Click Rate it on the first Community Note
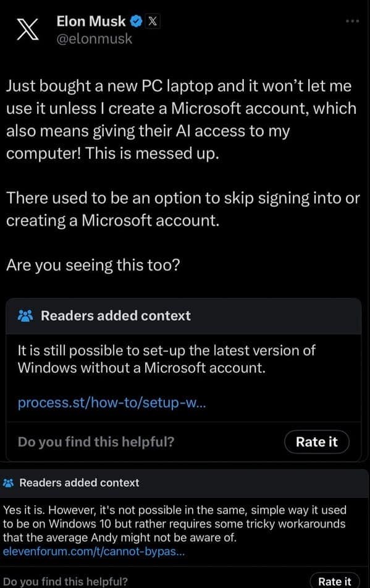Image resolution: width=370 pixels, height=588 pixels. click(x=317, y=441)
